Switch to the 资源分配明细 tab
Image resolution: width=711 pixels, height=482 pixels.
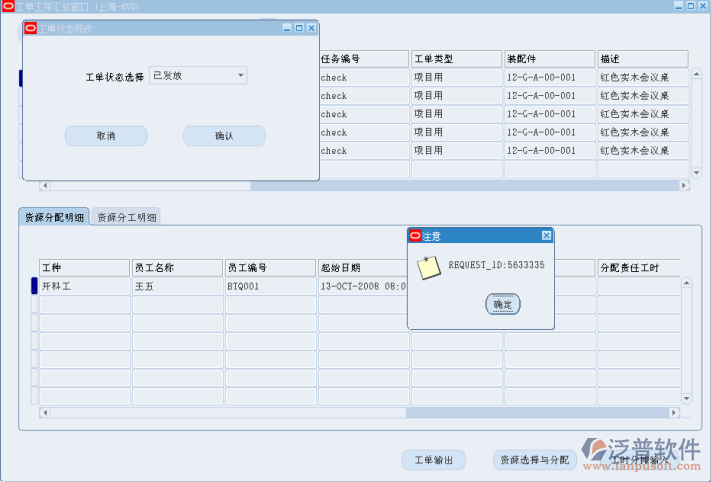[54, 217]
